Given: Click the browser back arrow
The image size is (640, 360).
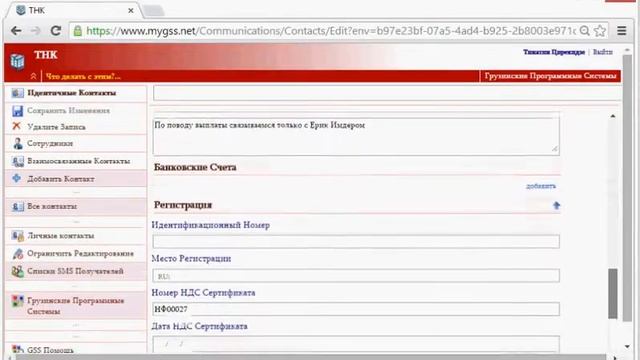Looking at the screenshot, I should pyautogui.click(x=16, y=31).
